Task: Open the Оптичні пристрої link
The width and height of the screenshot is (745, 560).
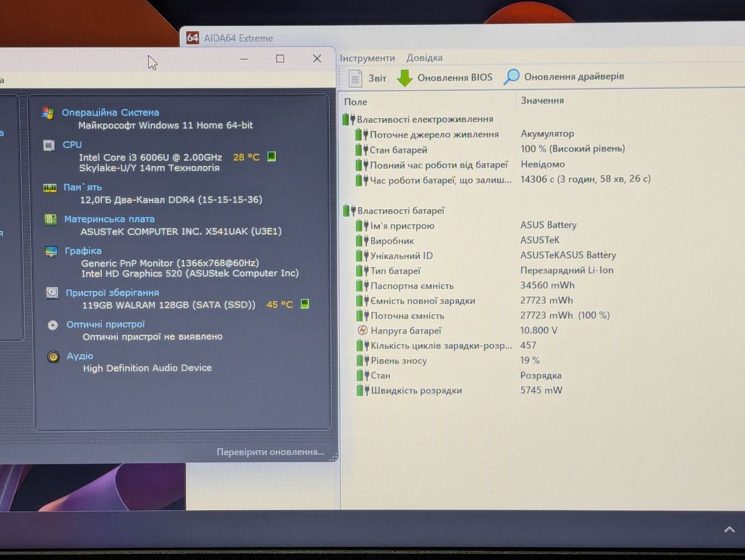Action: pos(105,324)
